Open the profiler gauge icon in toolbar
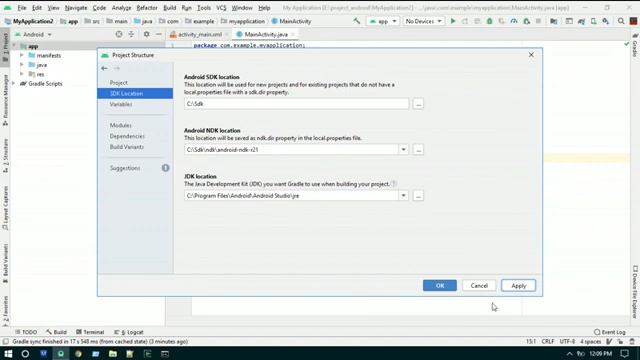The width and height of the screenshot is (640, 360). point(514,21)
